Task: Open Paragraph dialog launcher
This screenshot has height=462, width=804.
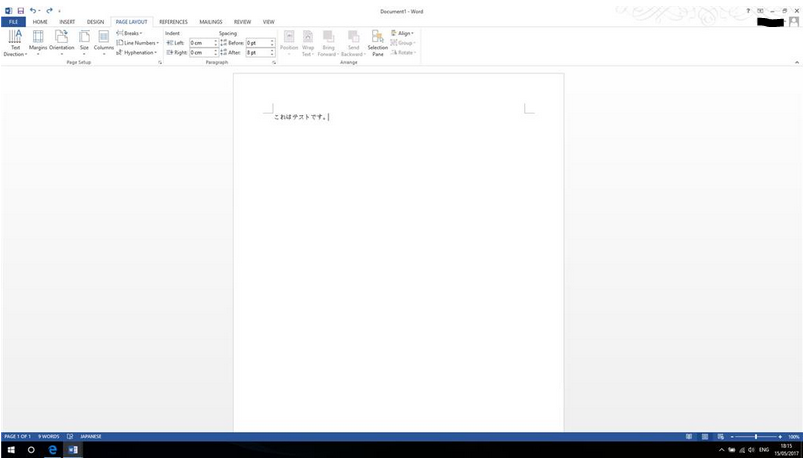Action: tap(274, 63)
